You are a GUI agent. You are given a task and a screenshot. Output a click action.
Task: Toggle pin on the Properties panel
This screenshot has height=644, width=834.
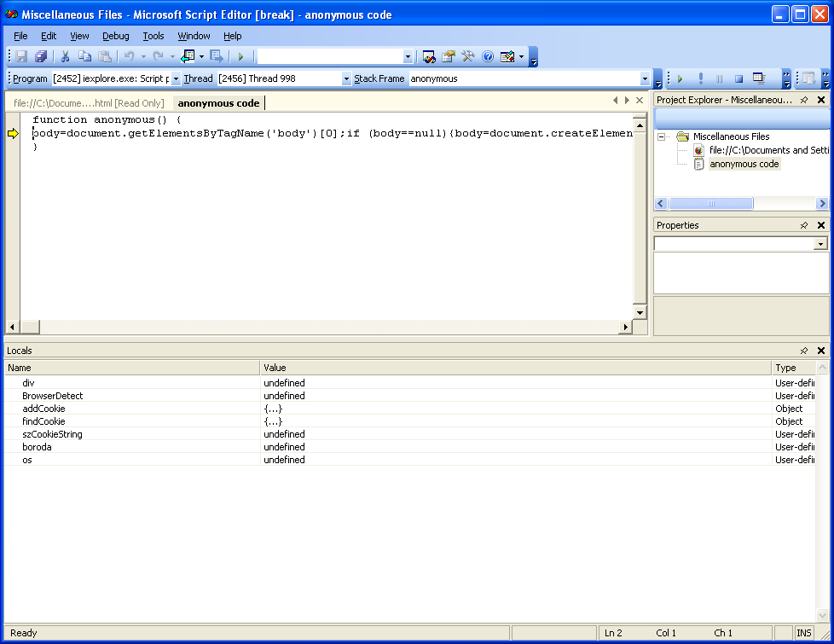(803, 225)
